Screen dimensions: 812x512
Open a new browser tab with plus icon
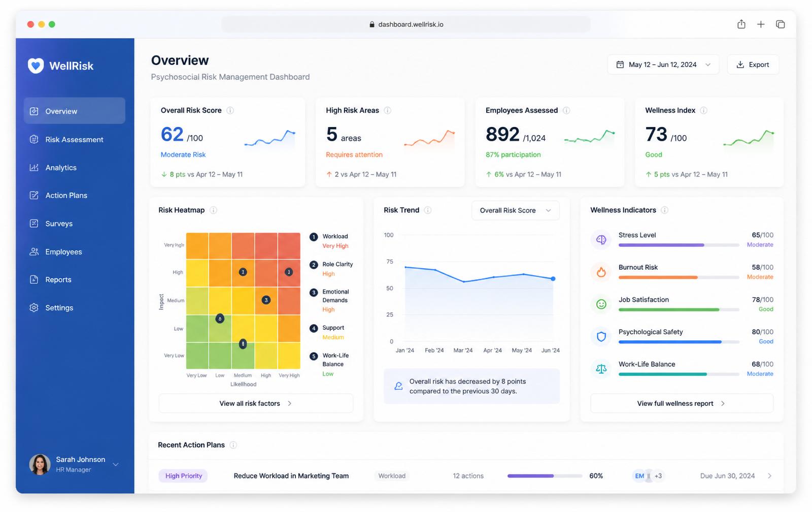pyautogui.click(x=761, y=24)
